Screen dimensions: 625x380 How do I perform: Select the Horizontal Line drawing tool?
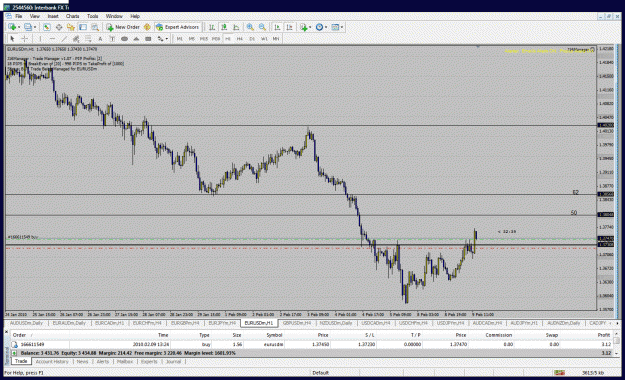pos(52,39)
